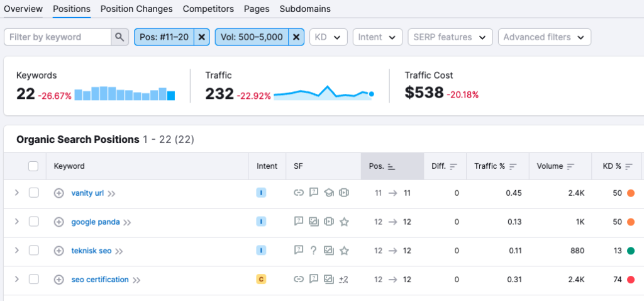Click the plus icon beside google panda
The width and height of the screenshot is (644, 301).
coord(59,222)
